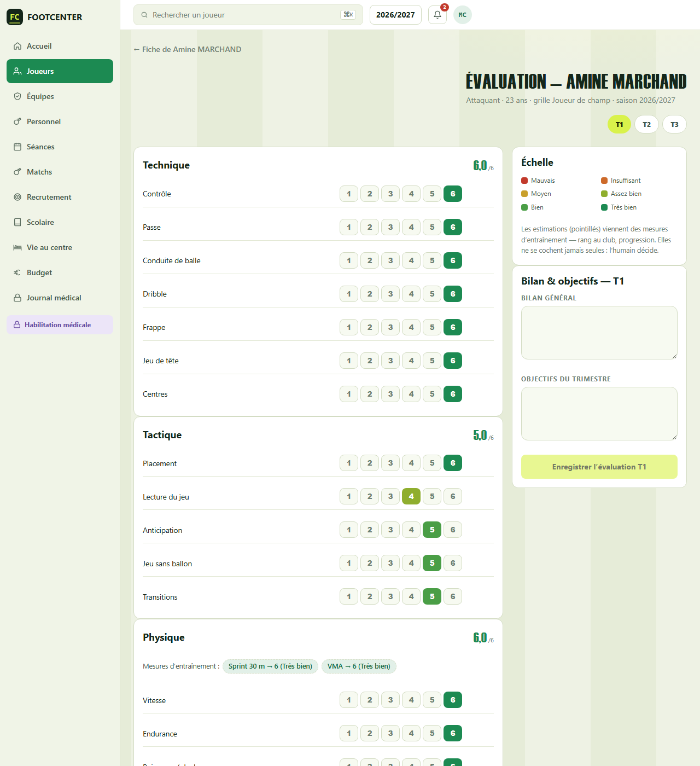Viewport: 700px width, 766px height.
Task: Click the Budget euro icon
Action: pos(17,272)
